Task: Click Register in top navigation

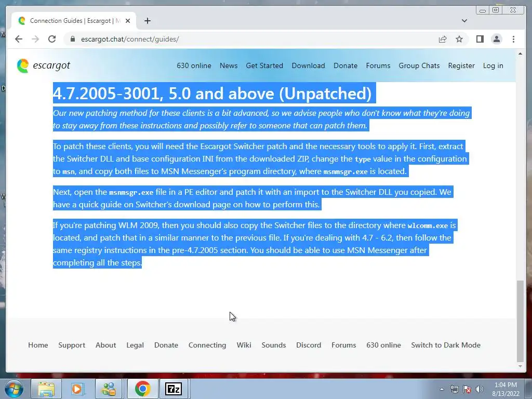Action: click(461, 65)
